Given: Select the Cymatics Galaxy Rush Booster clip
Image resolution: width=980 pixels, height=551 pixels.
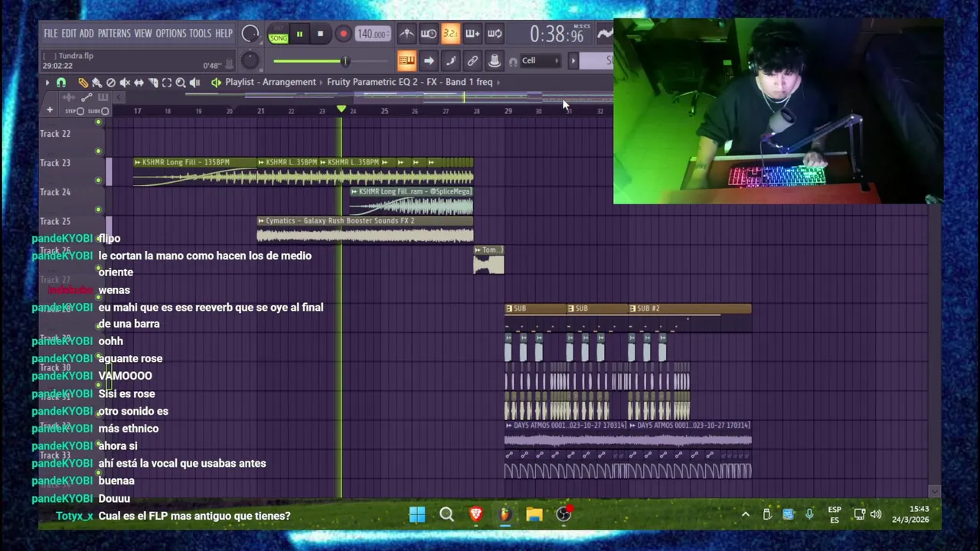Looking at the screenshot, I should click(x=365, y=230).
